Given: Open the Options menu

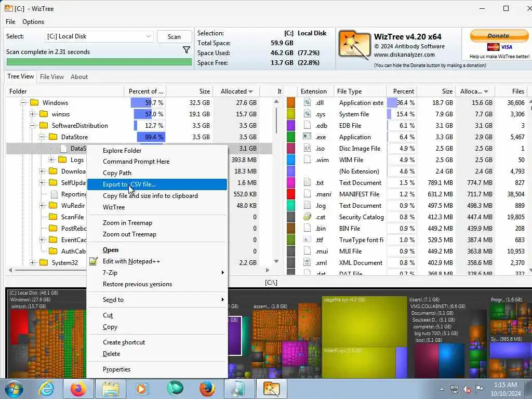Looking at the screenshot, I should 33,22.
